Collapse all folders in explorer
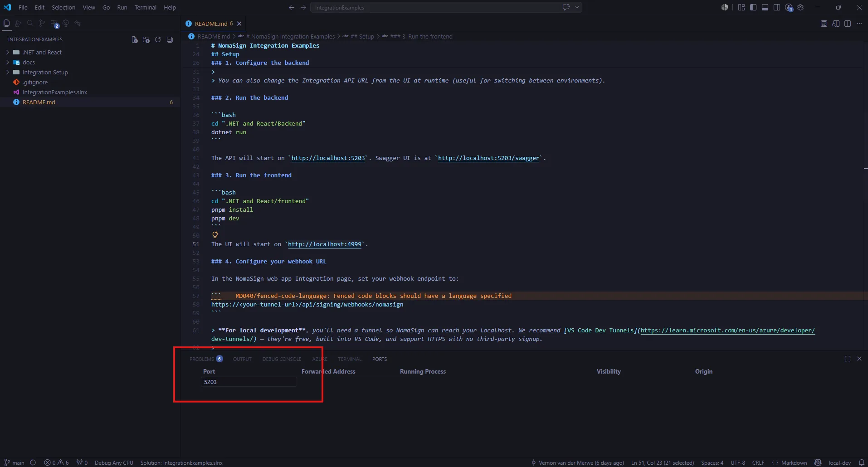The image size is (868, 467). [170, 39]
